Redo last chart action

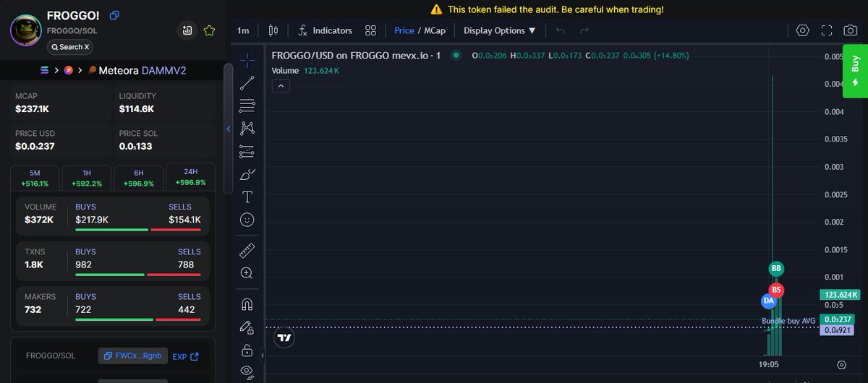[584, 30]
